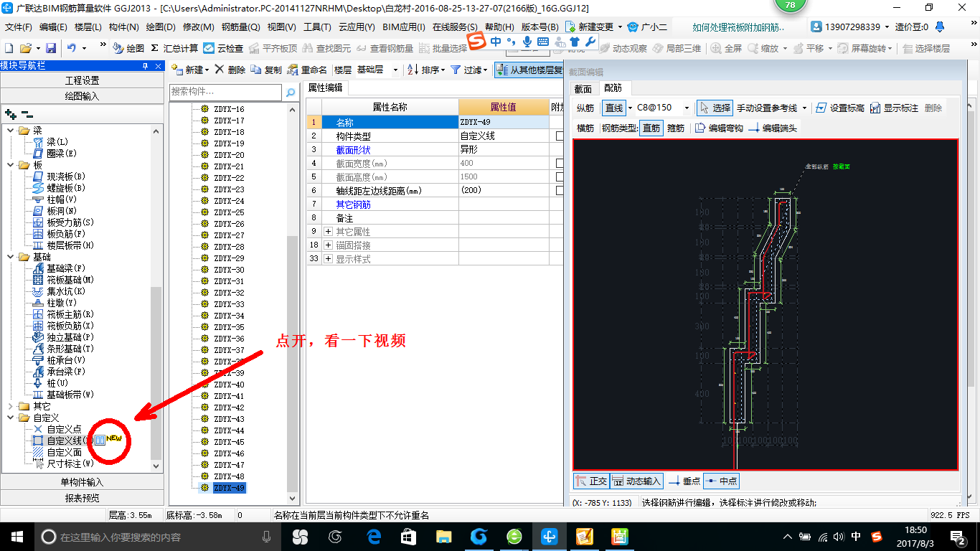The image size is (980, 551).
Task: Open the 新建 dropdown
Action: pyautogui.click(x=191, y=70)
